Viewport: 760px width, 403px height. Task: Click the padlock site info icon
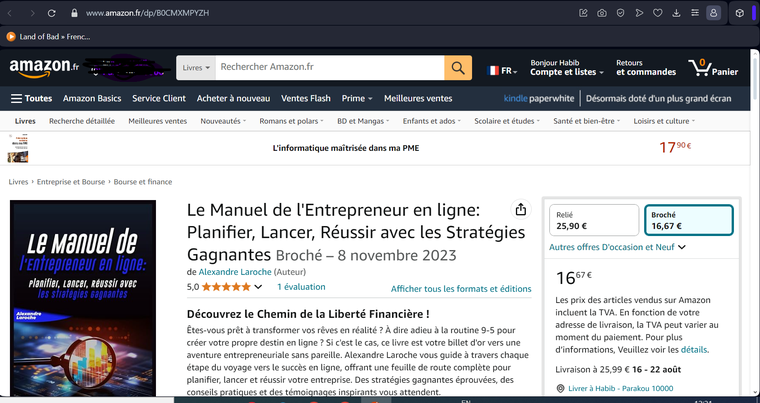point(74,13)
